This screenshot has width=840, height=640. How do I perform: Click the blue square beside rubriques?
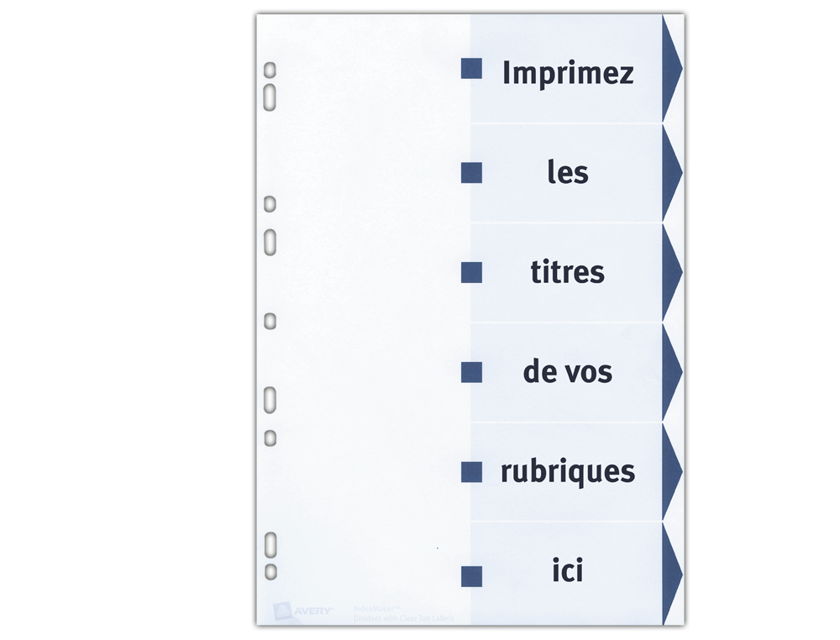click(471, 471)
